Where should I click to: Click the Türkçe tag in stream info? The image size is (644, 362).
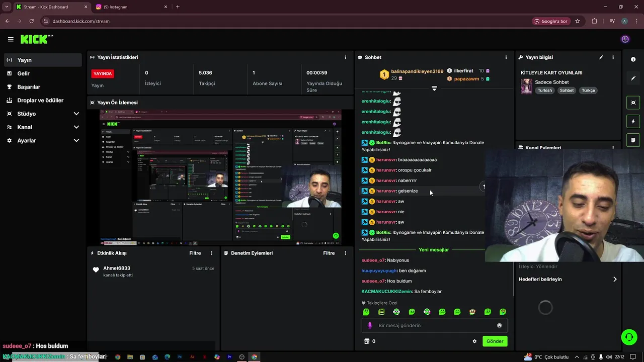click(588, 90)
